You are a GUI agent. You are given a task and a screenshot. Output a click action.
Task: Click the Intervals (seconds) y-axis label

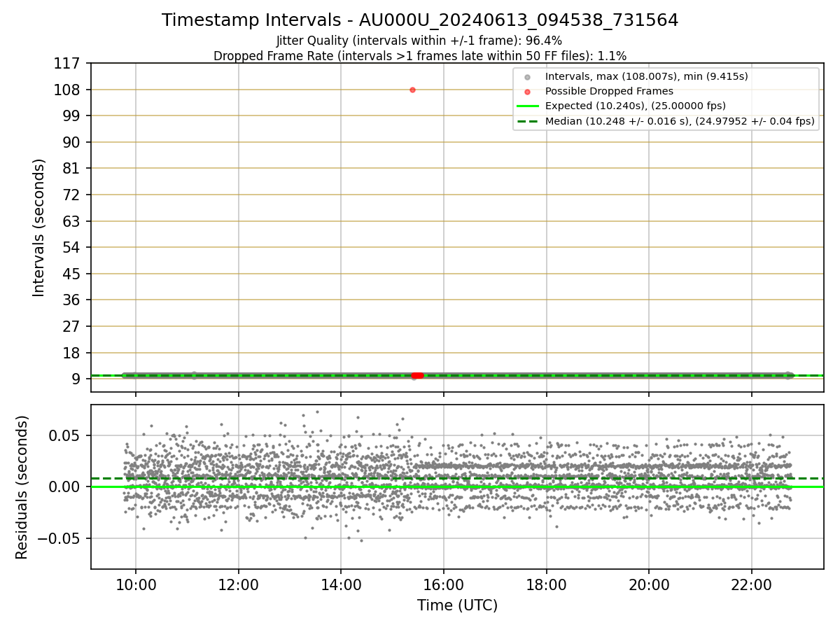coord(39,227)
